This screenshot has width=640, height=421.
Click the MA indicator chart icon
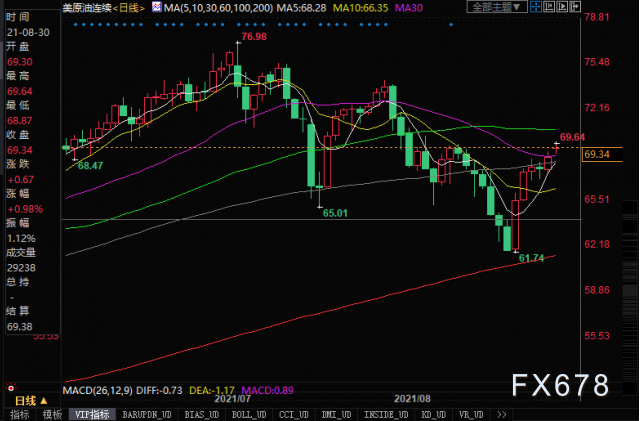[x=157, y=7]
